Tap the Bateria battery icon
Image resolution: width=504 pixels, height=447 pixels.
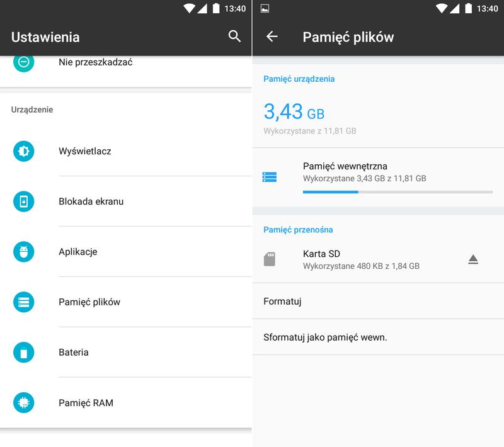[23, 353]
